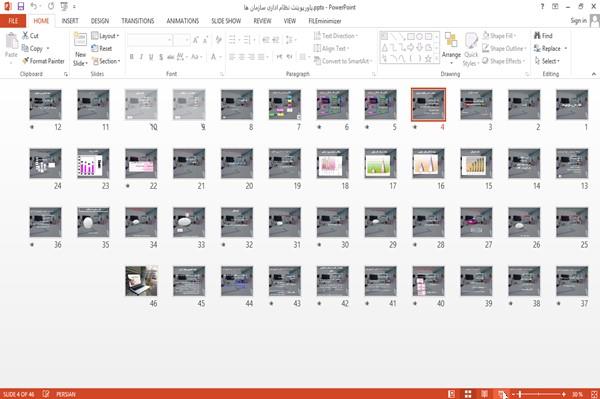The height and width of the screenshot is (399, 600).
Task: Open the Section dropdown
Action: pyautogui.click(x=106, y=61)
